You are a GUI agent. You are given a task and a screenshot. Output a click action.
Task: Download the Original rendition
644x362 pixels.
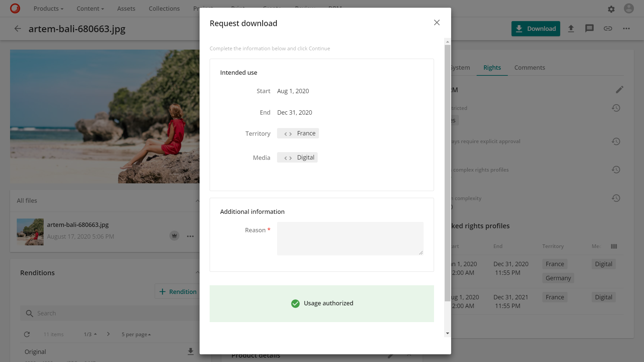pyautogui.click(x=191, y=351)
